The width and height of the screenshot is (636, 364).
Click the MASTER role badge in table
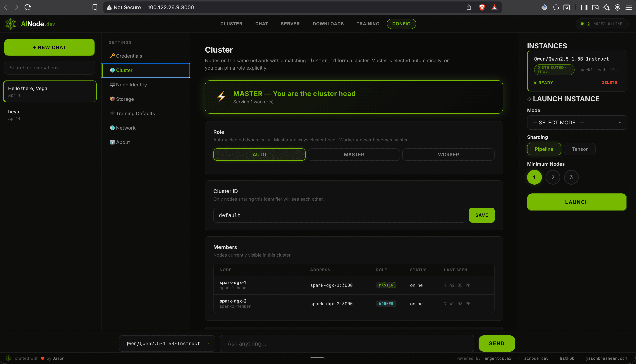[386, 285]
